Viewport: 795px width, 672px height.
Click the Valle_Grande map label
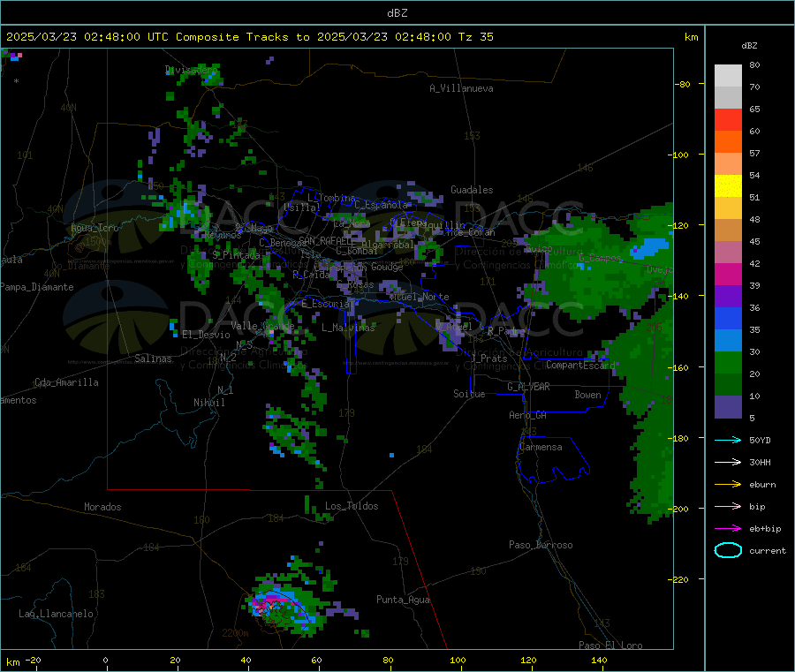pos(262,326)
